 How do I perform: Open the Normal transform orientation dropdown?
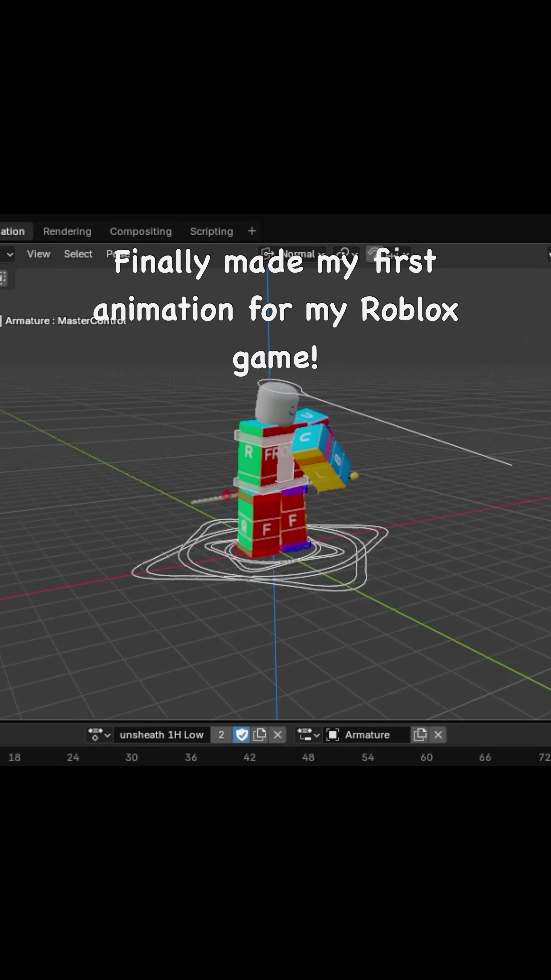tap(293, 254)
